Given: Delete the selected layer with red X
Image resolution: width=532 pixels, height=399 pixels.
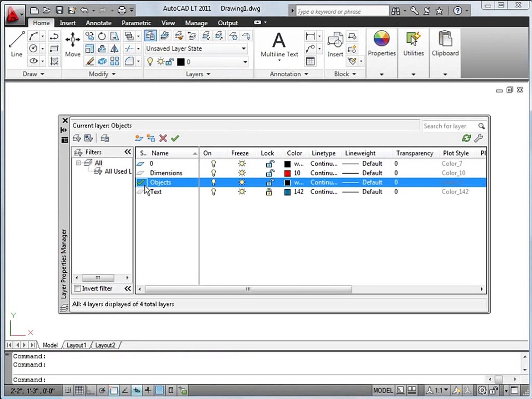Looking at the screenshot, I should point(163,138).
